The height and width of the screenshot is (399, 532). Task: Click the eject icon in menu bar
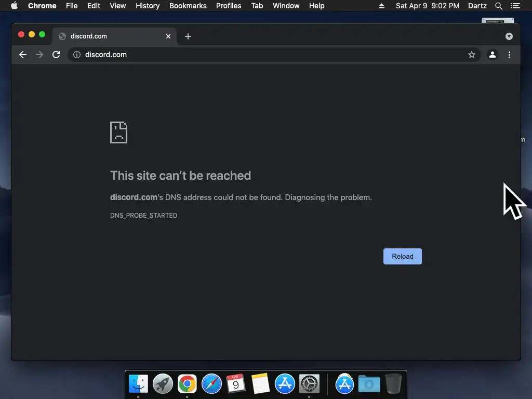(381, 6)
